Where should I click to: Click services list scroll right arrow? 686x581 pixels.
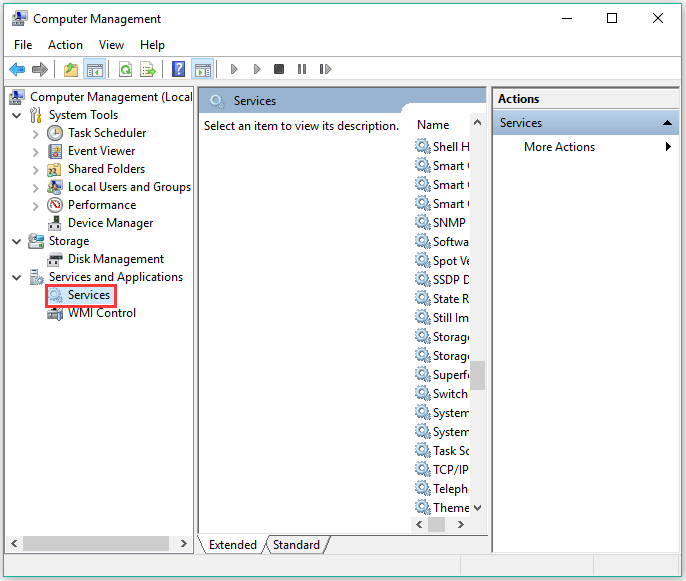point(461,525)
